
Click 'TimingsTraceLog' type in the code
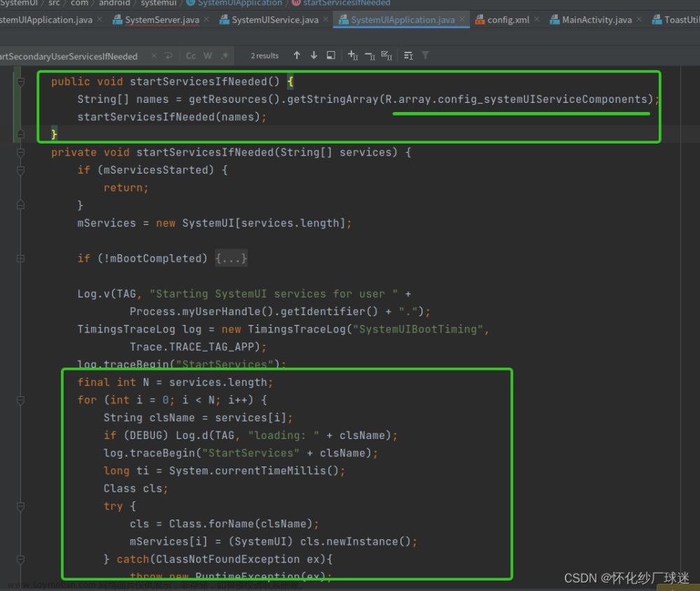(126, 329)
